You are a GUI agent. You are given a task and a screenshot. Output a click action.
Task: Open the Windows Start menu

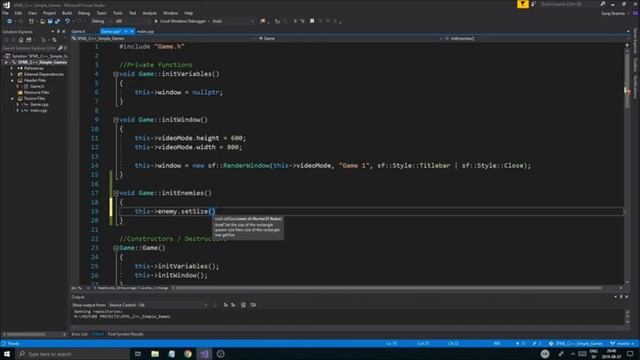(x=7, y=354)
